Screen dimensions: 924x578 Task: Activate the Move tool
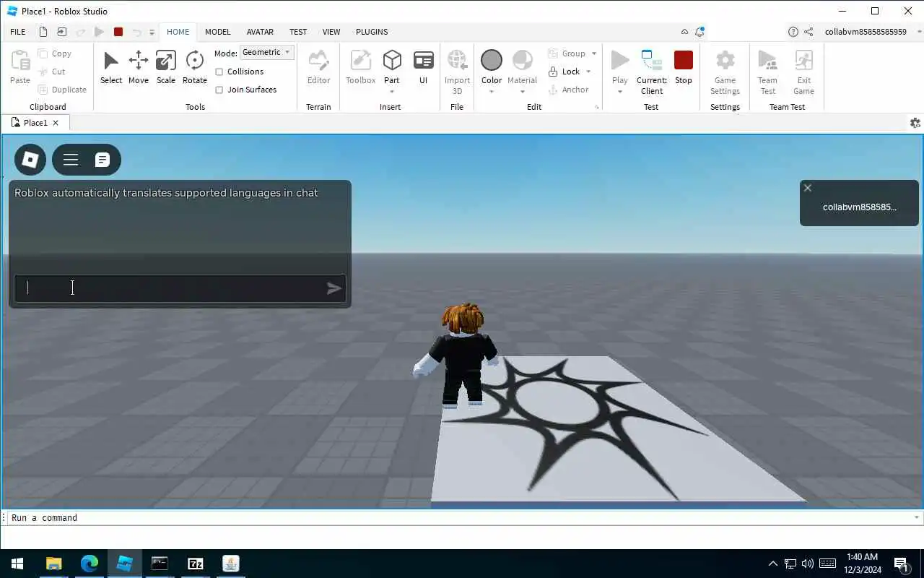pyautogui.click(x=138, y=68)
